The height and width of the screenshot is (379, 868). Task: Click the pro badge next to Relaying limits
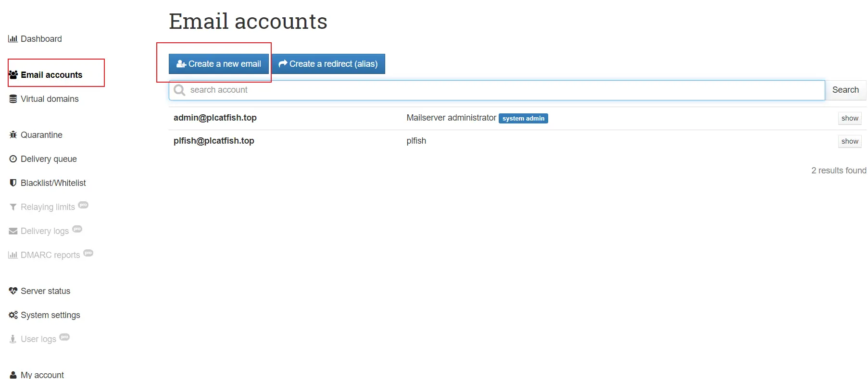click(x=83, y=205)
